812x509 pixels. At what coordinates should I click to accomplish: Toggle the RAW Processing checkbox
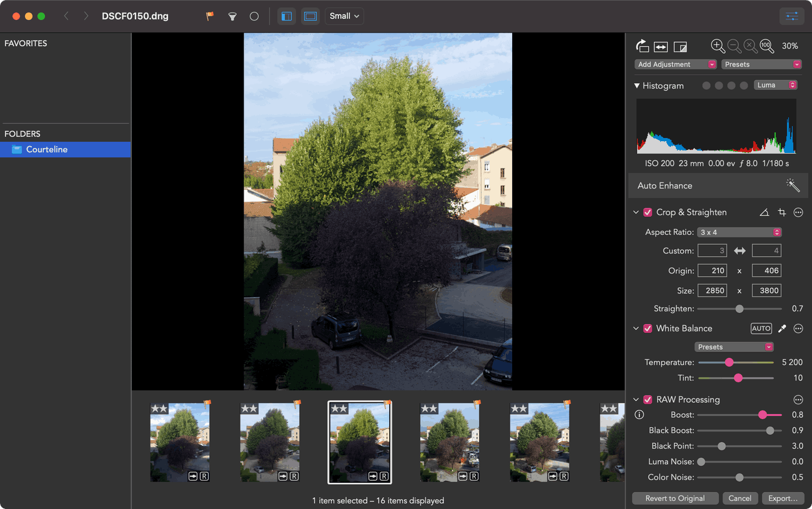pos(648,400)
